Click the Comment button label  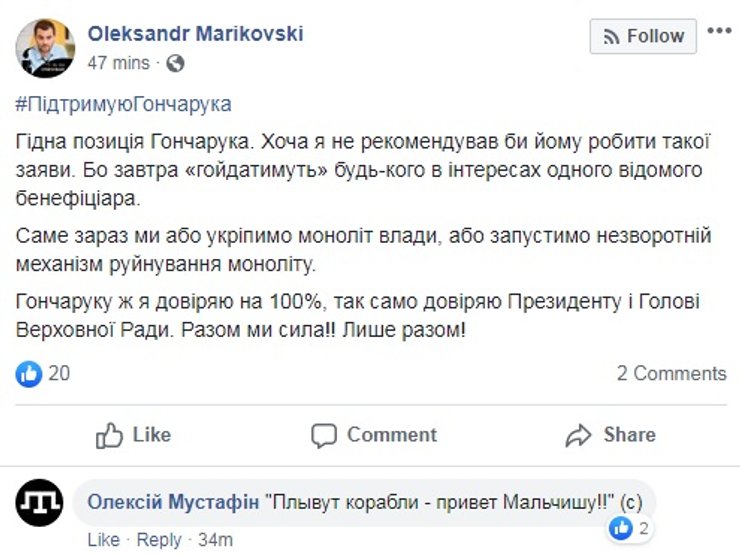[x=392, y=435]
